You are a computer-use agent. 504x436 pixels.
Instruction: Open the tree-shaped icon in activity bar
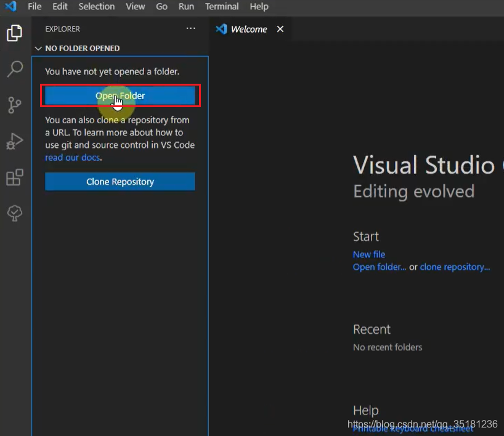(x=15, y=213)
